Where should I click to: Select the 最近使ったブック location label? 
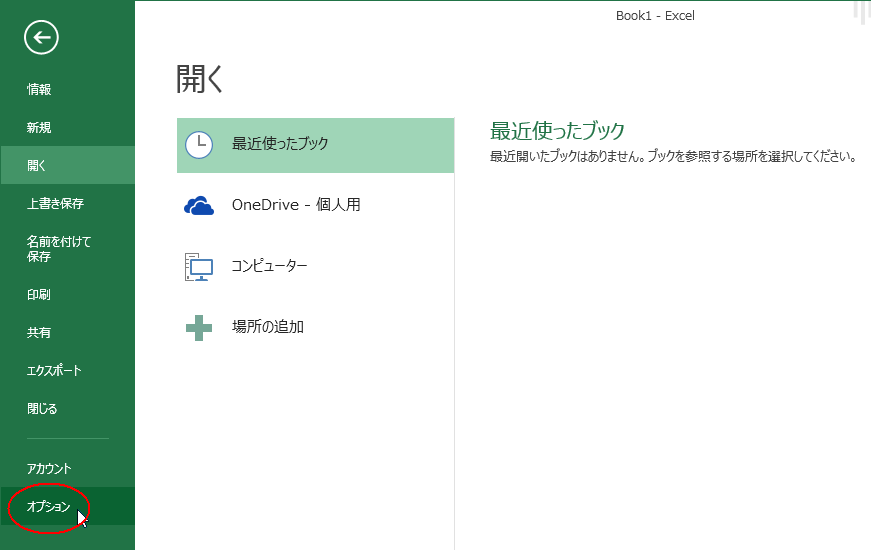(x=280, y=143)
